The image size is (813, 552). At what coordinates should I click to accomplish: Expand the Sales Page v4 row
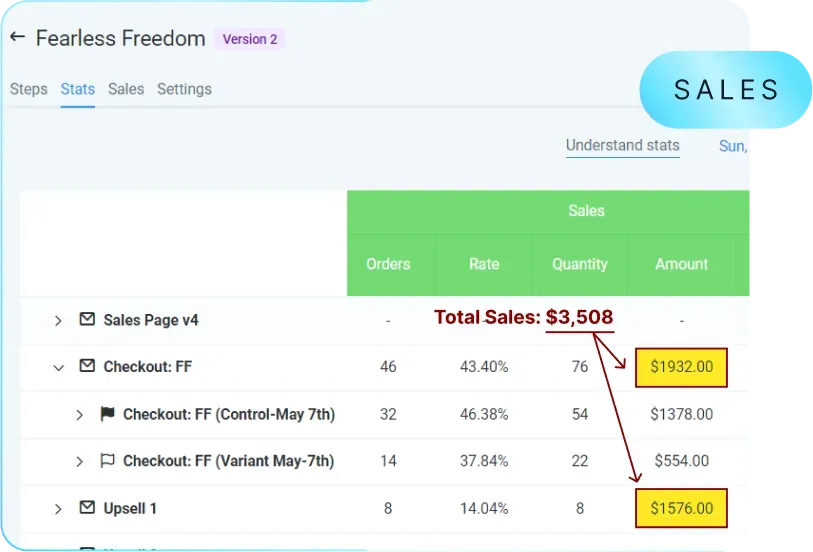pyautogui.click(x=58, y=321)
